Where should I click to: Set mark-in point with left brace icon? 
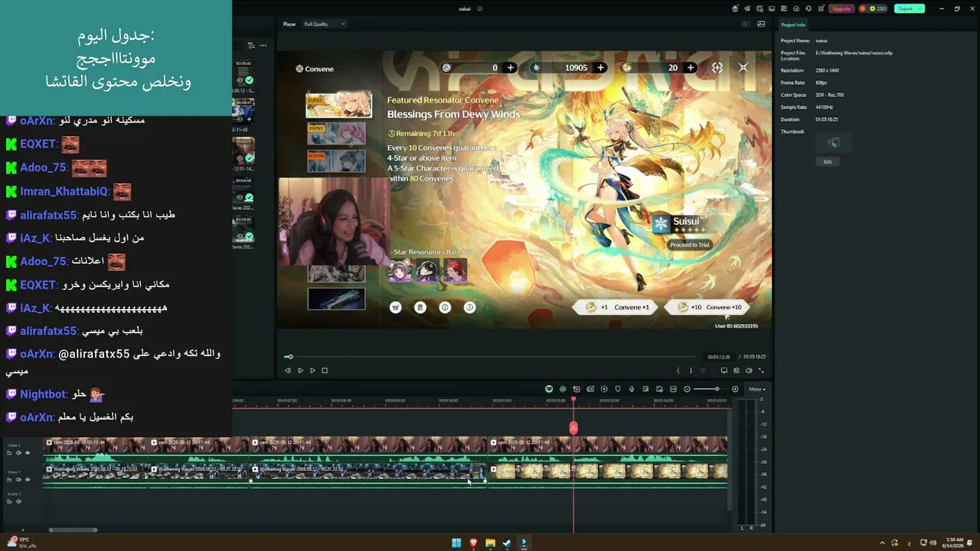[x=678, y=370]
